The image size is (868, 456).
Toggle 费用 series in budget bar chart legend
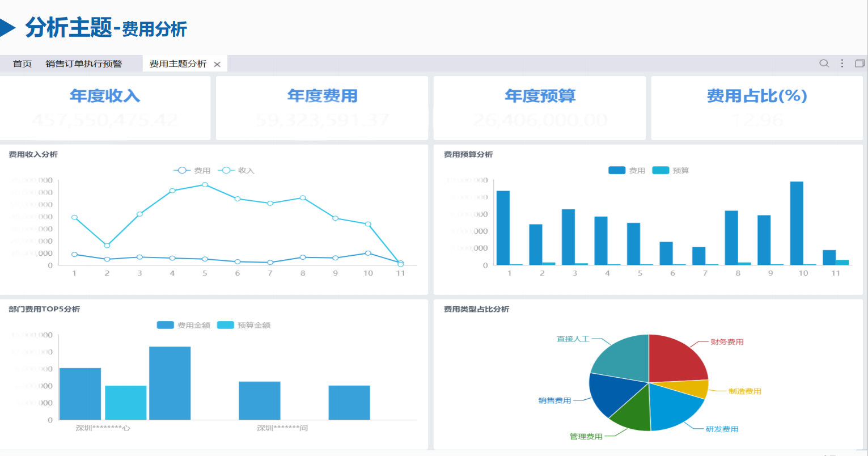[627, 170]
